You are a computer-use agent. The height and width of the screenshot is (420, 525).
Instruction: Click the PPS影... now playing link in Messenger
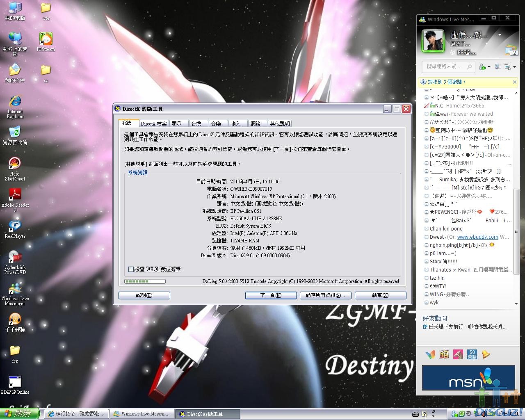467,52
